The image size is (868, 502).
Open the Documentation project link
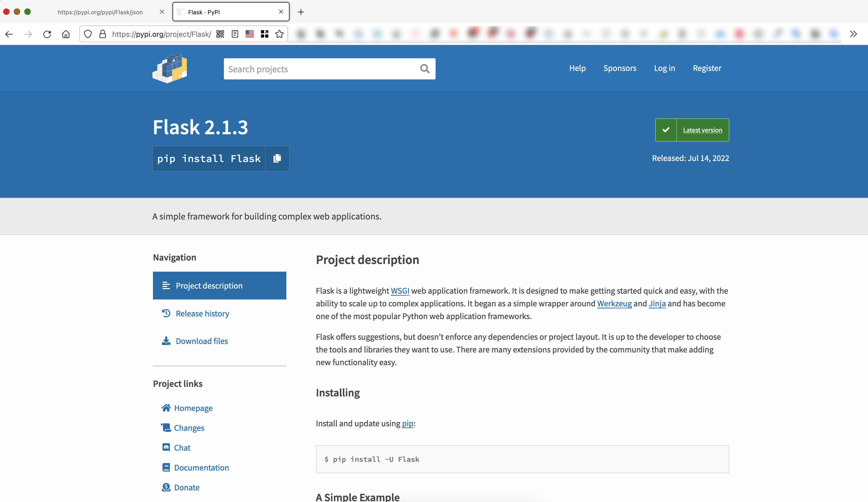201,468
